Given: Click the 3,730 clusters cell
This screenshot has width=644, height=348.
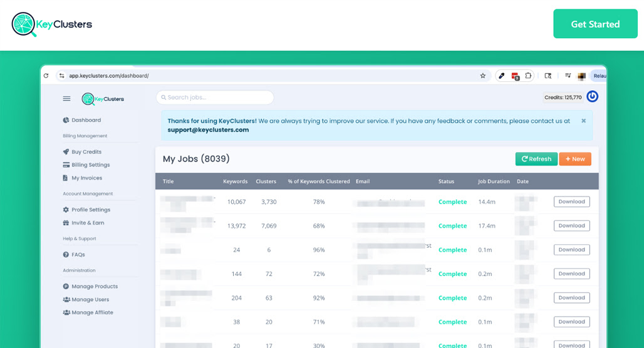Looking at the screenshot, I should (269, 202).
